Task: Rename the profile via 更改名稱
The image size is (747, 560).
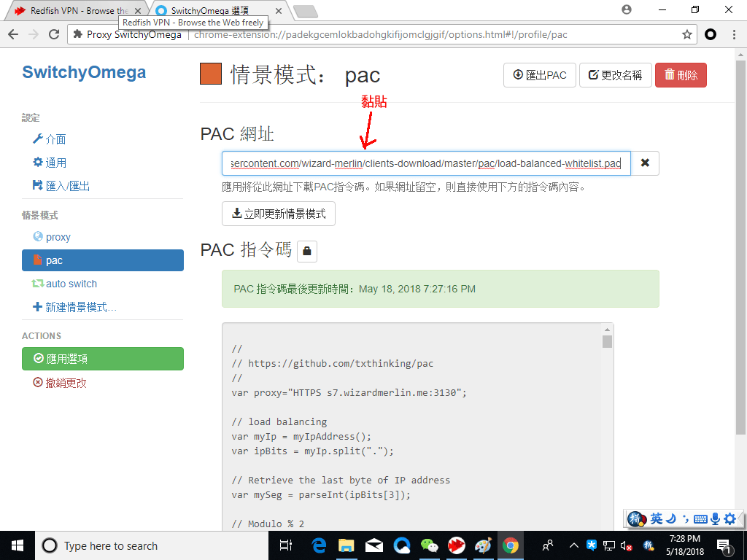Action: point(615,75)
